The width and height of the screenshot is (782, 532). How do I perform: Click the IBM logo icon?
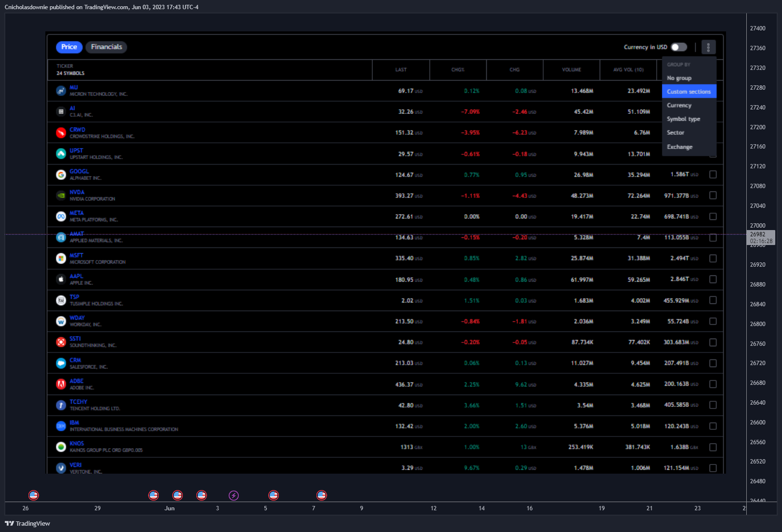coord(61,426)
